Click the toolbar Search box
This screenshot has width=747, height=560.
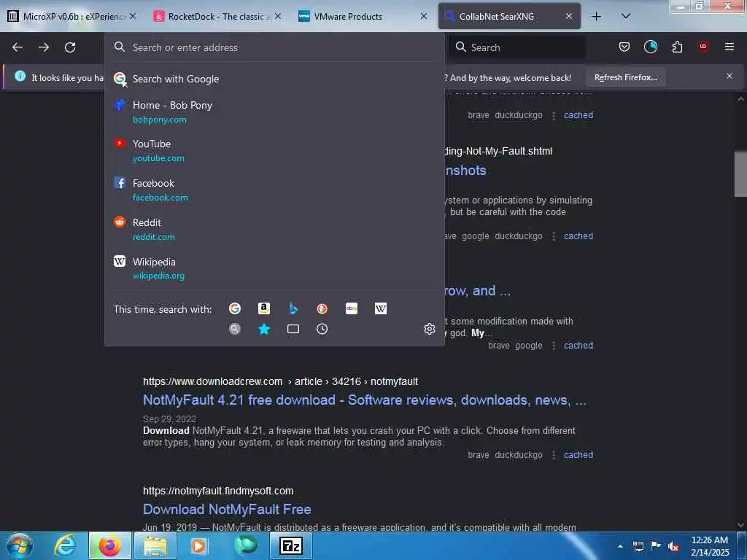(x=517, y=47)
